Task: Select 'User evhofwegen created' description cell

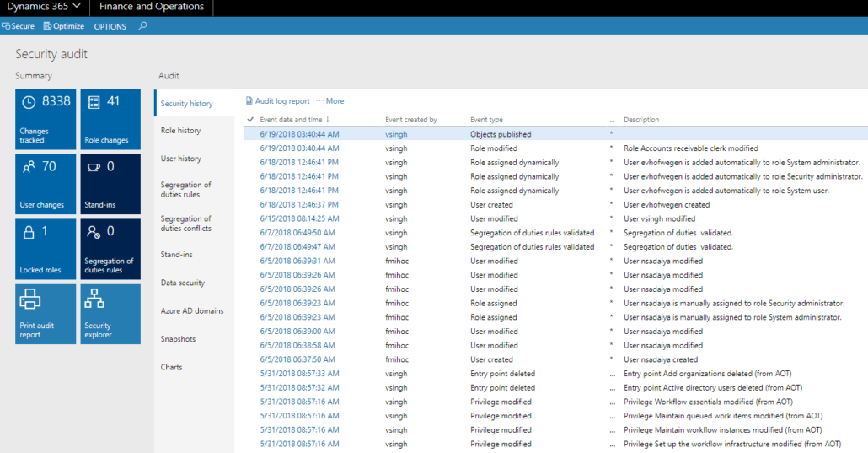Action: (667, 205)
